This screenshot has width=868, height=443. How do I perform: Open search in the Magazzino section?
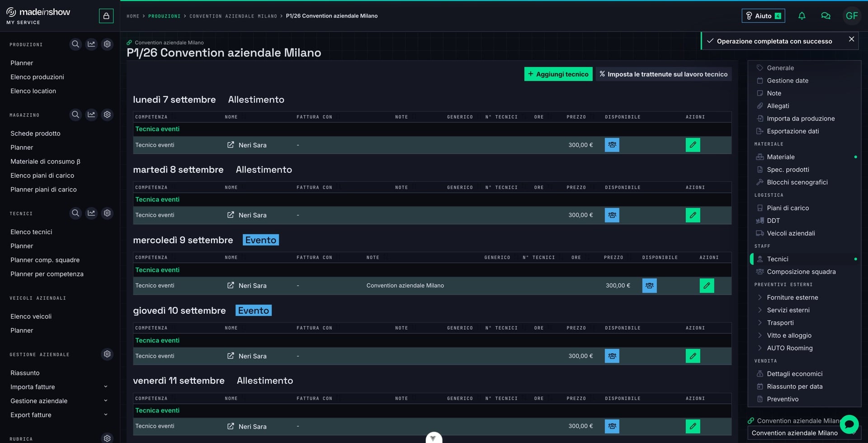pos(75,115)
